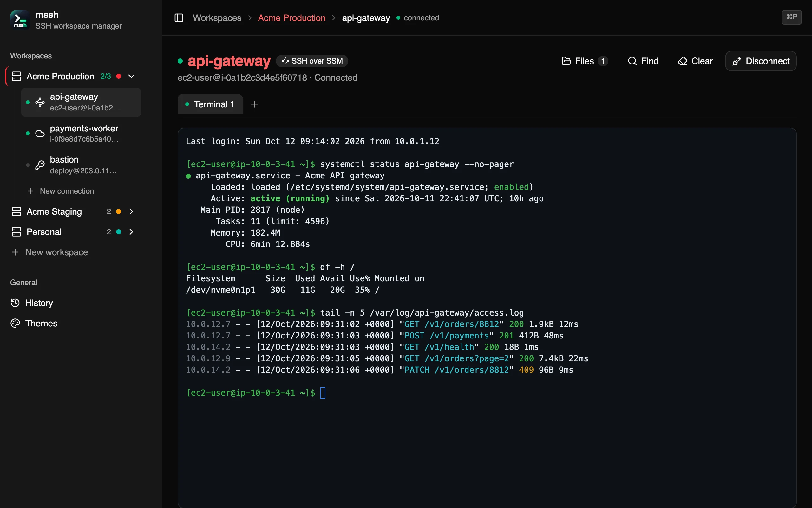Add a new terminal tab
812x508 pixels.
point(254,104)
